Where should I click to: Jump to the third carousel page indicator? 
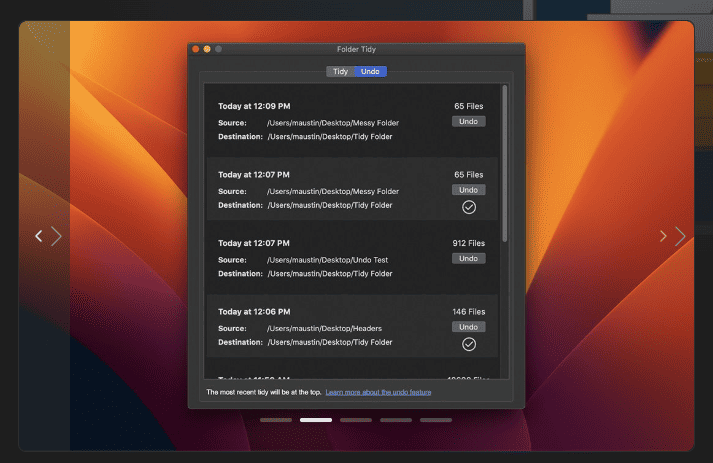click(x=356, y=420)
